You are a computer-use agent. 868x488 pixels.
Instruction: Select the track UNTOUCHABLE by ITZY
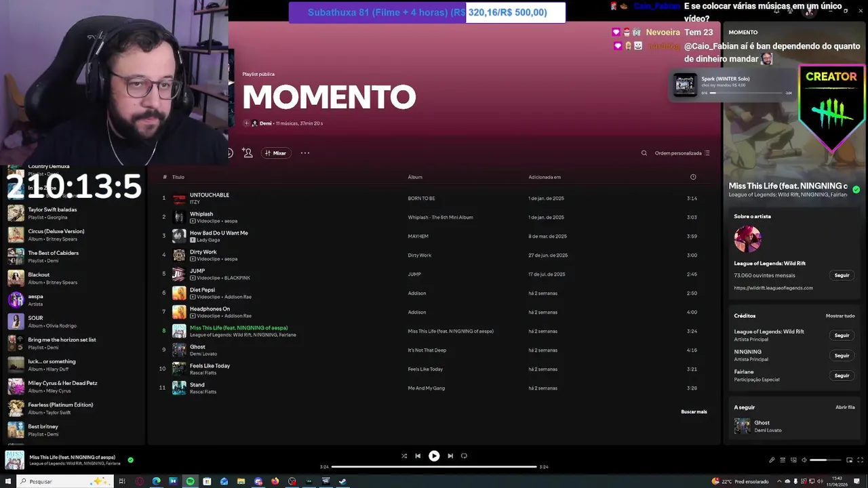click(x=434, y=199)
